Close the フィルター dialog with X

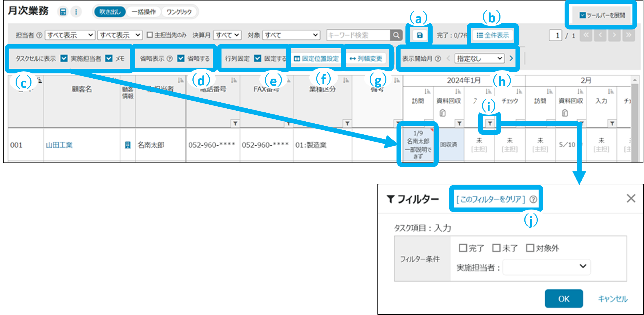pos(631,199)
